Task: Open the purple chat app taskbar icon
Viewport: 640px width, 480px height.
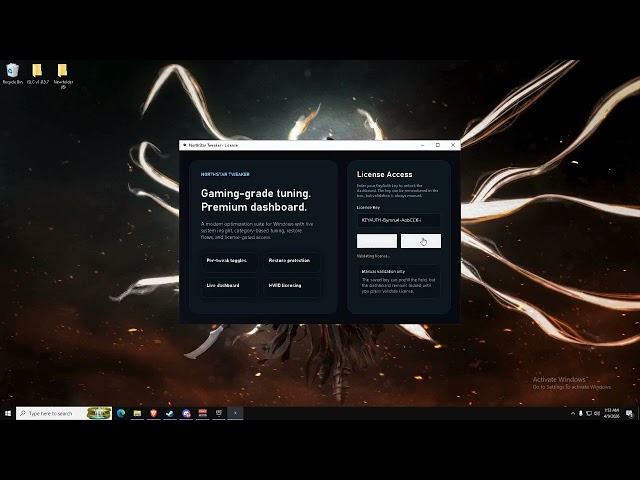Action: (x=186, y=413)
